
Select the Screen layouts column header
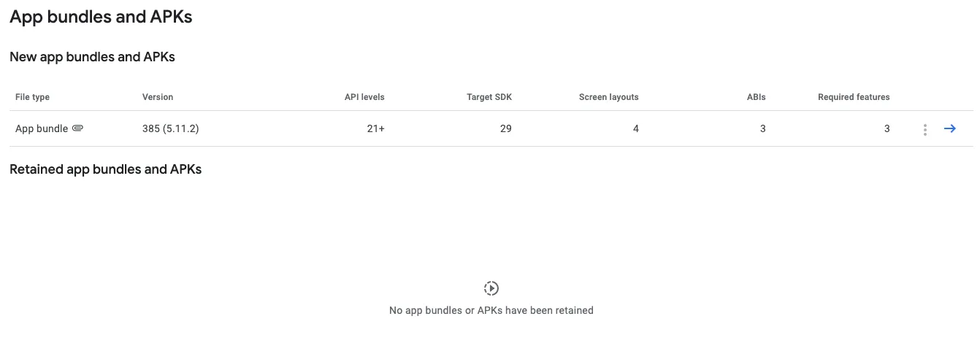(608, 97)
